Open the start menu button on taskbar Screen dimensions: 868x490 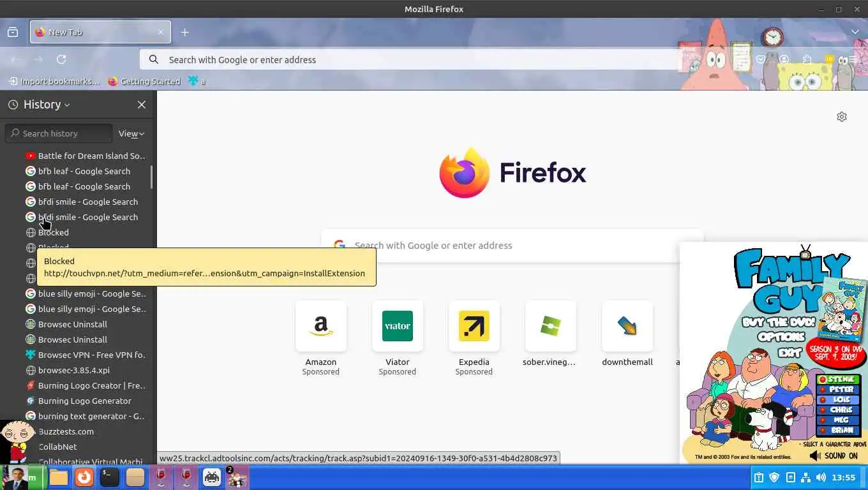(x=23, y=477)
